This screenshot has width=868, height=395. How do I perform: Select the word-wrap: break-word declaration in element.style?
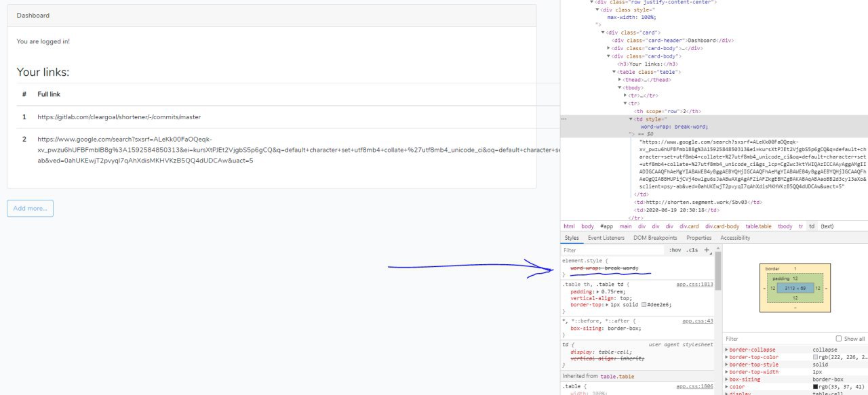604,268
